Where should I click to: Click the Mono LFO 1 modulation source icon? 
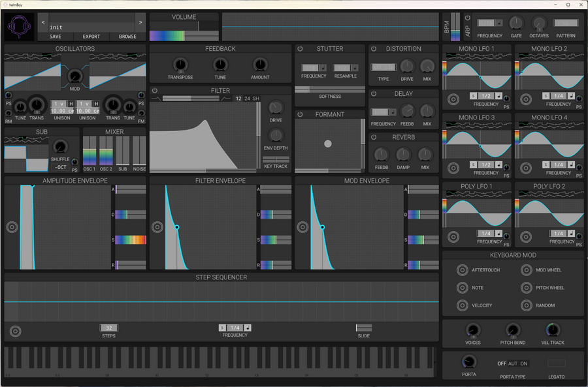(453, 99)
